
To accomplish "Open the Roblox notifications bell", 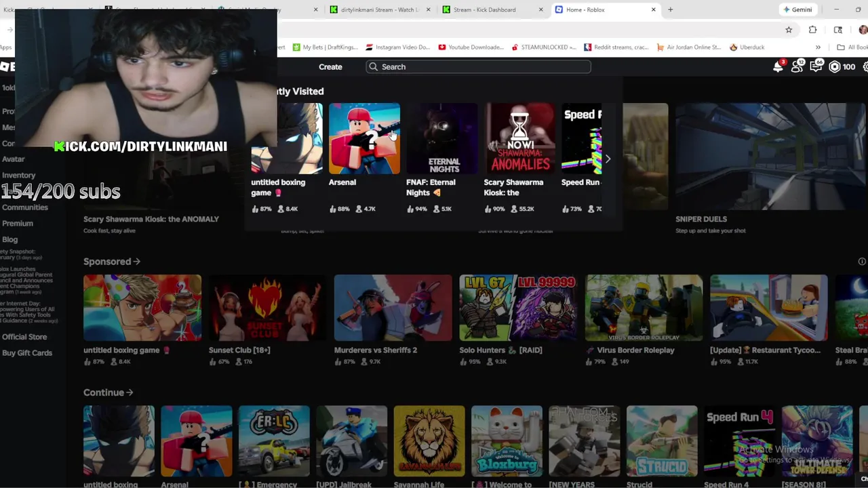I will [778, 66].
